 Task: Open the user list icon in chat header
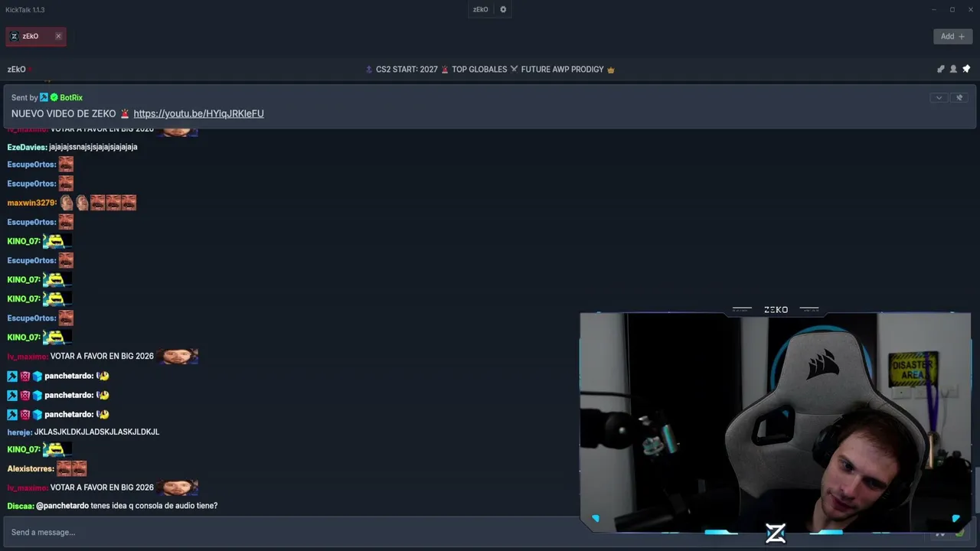[953, 69]
